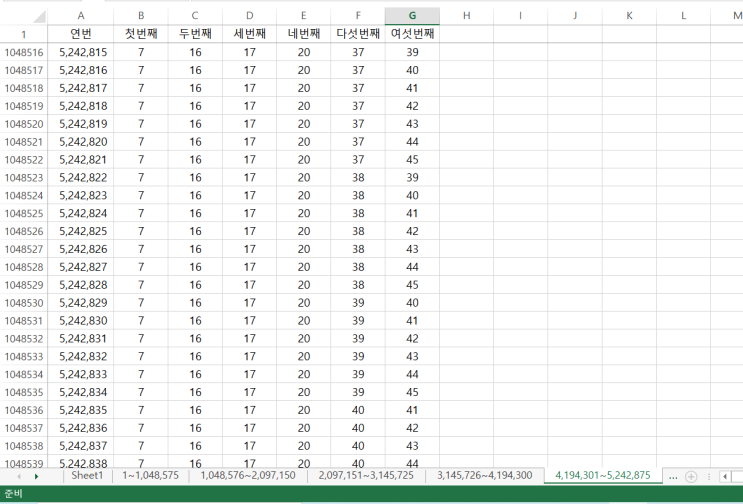This screenshot has width=743, height=504.
Task: Click column F value in row 1048536
Action: pos(358,410)
